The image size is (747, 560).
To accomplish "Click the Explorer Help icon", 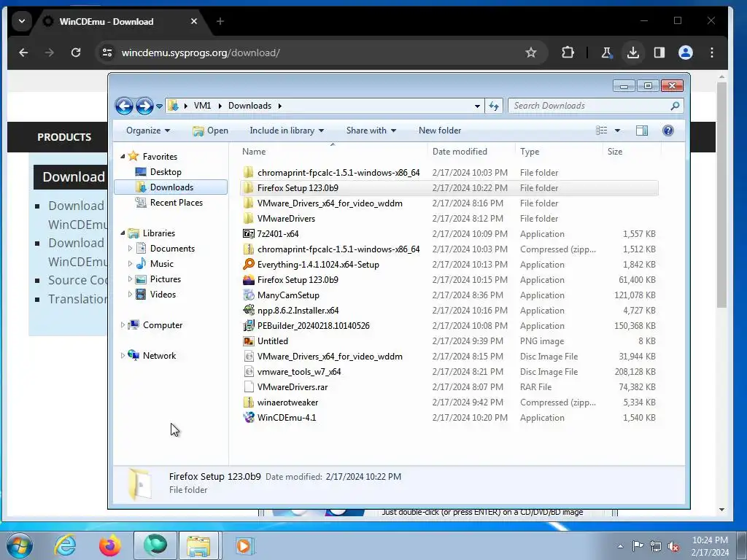I will (x=668, y=131).
